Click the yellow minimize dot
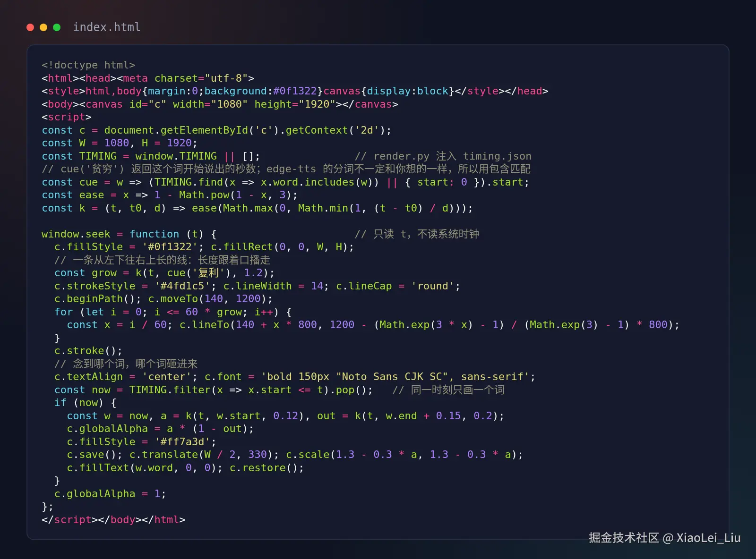 pyautogui.click(x=43, y=27)
